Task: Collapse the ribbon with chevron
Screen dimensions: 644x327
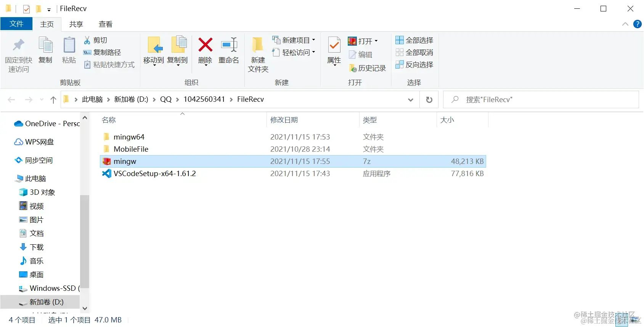Action: point(625,24)
